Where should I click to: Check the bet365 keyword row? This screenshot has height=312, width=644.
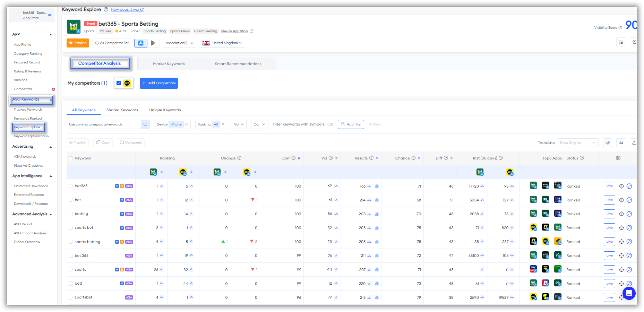point(71,186)
